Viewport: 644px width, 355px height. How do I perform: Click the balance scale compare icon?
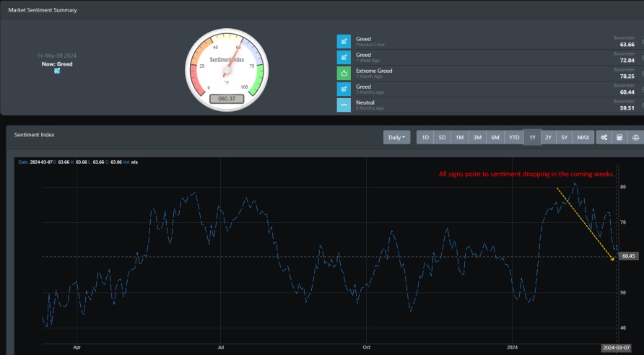(635, 138)
